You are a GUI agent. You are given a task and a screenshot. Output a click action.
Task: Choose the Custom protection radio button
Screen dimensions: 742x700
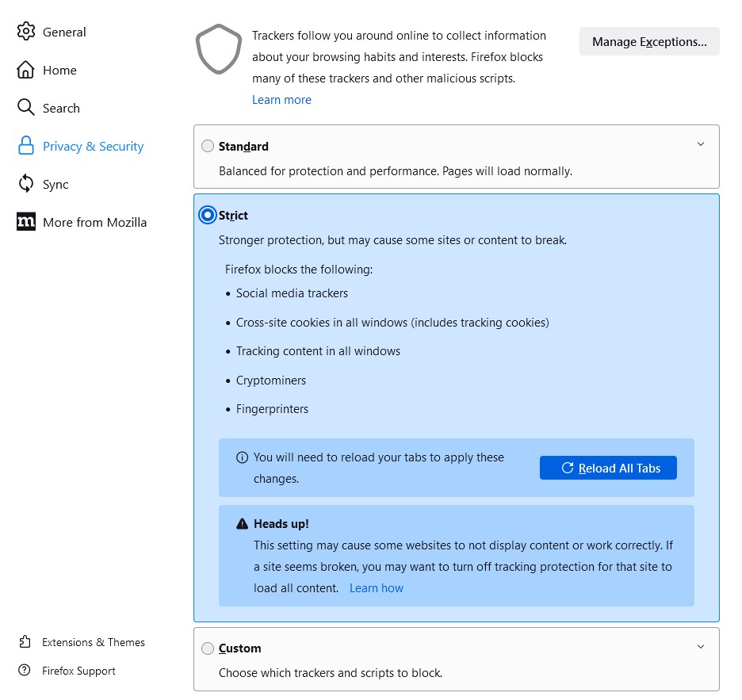click(x=208, y=648)
